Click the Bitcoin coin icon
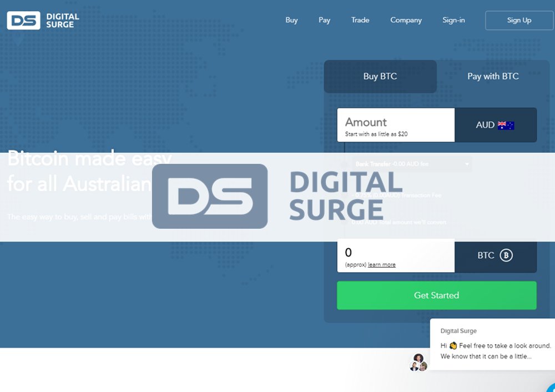 [506, 255]
